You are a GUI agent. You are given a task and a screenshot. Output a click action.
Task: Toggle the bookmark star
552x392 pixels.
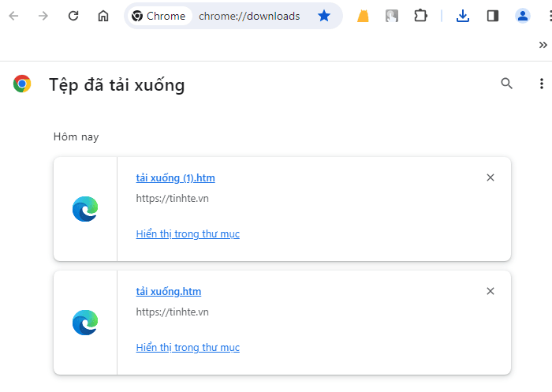coord(324,16)
